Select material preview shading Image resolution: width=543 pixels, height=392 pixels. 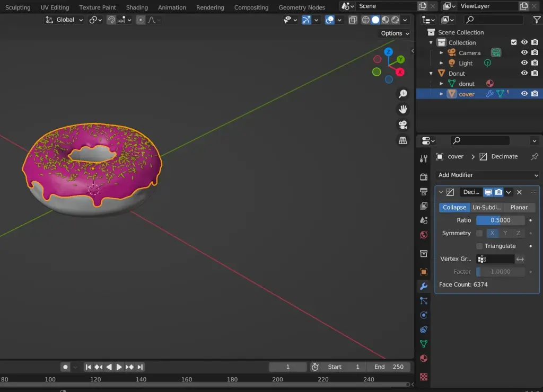[385, 20]
